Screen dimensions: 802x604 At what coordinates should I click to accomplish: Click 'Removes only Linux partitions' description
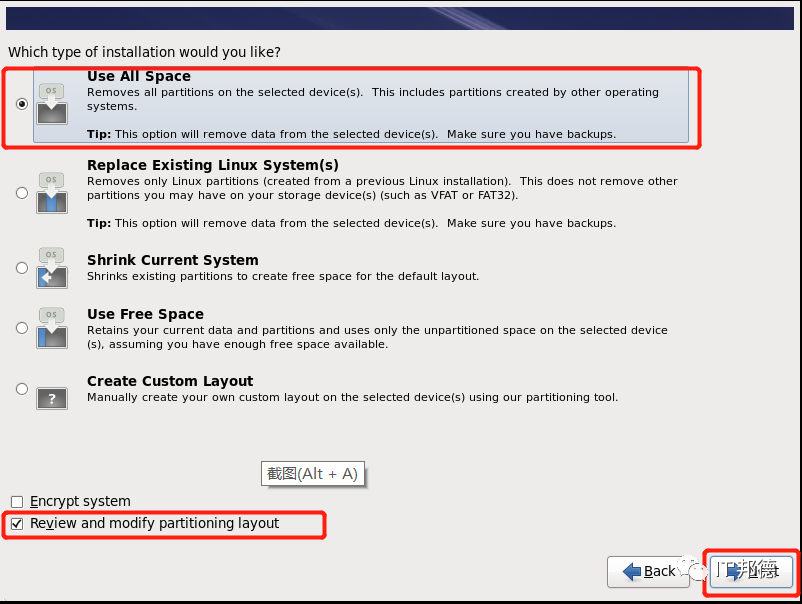(x=382, y=188)
